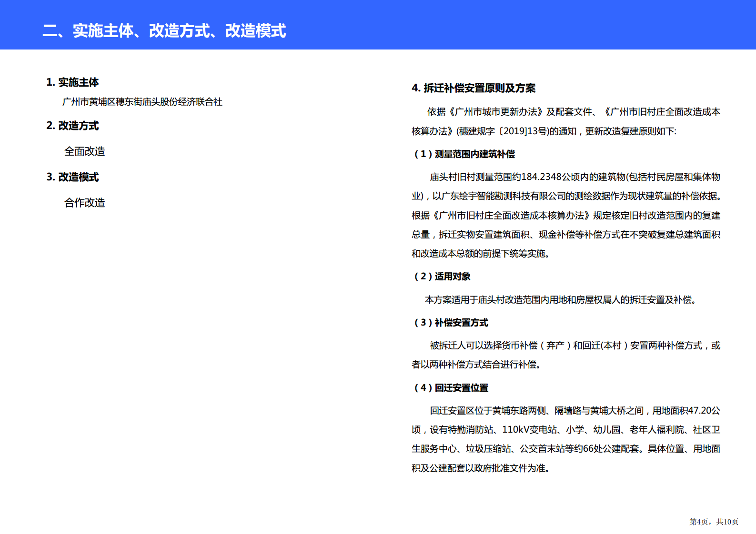Click the subheading '（4）回迁安置位置'
756x534 pixels.
pos(451,388)
